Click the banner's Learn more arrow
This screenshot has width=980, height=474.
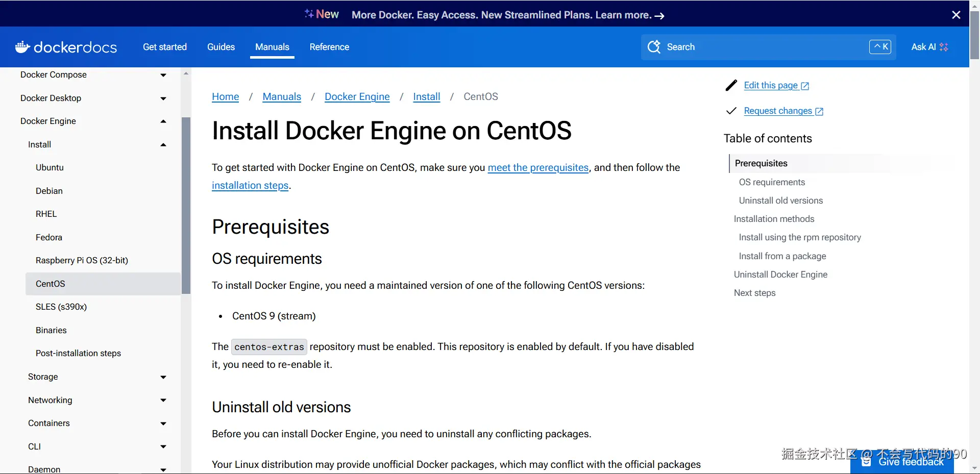coord(659,15)
